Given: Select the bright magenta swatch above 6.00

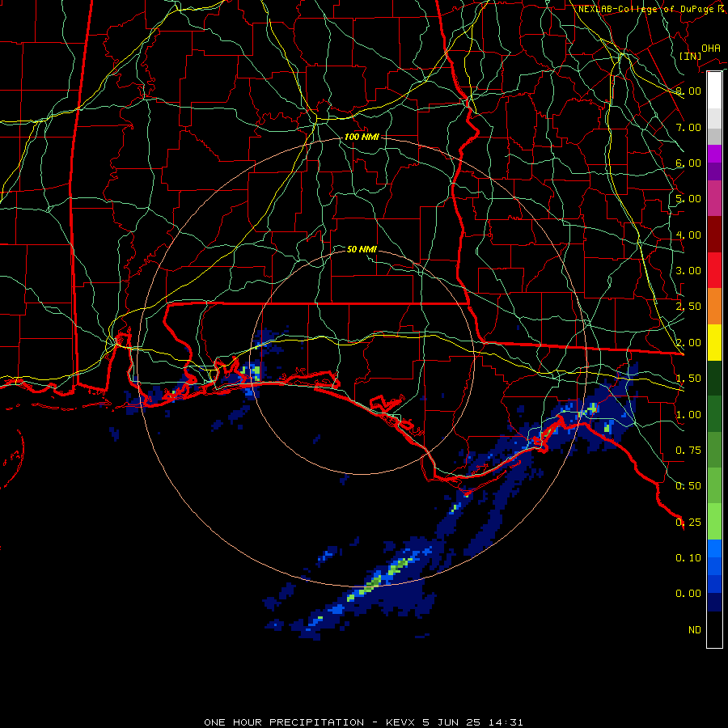Looking at the screenshot, I should 714,153.
